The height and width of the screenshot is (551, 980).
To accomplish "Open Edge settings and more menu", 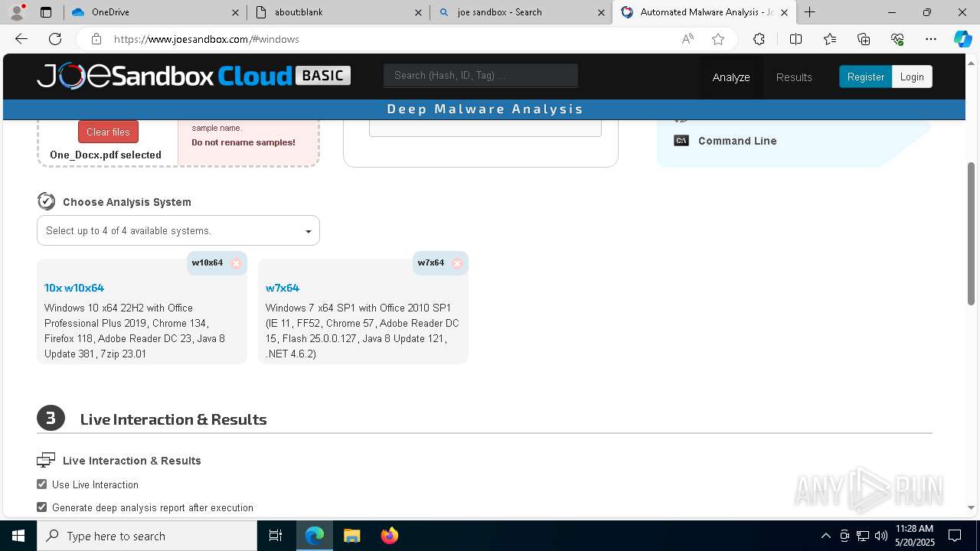I will click(931, 39).
